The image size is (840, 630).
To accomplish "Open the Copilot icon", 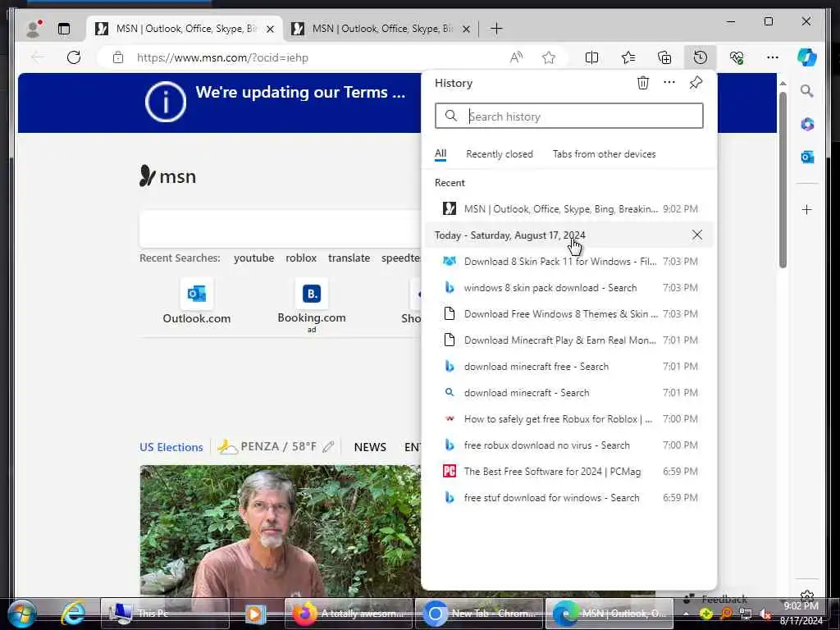I will point(807,57).
